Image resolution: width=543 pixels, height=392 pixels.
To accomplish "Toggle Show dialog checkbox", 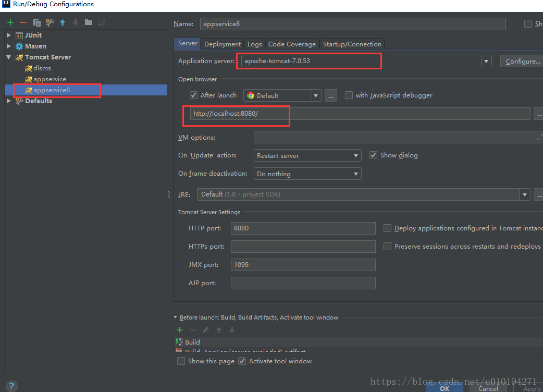I will tap(373, 155).
